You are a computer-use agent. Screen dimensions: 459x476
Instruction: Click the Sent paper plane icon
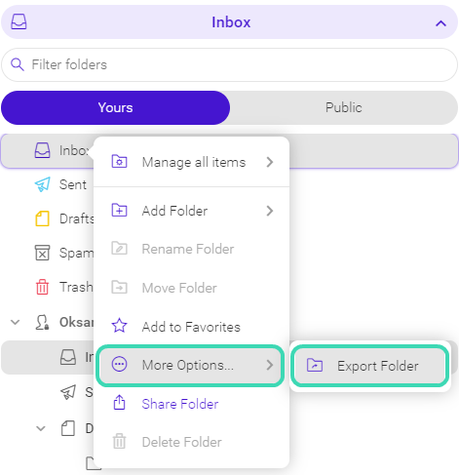tap(43, 184)
